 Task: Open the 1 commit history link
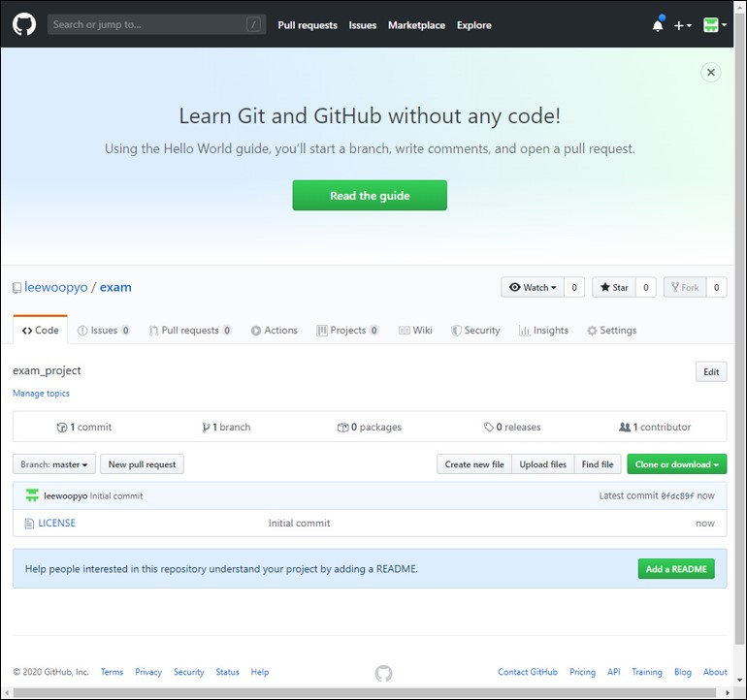tap(83, 428)
